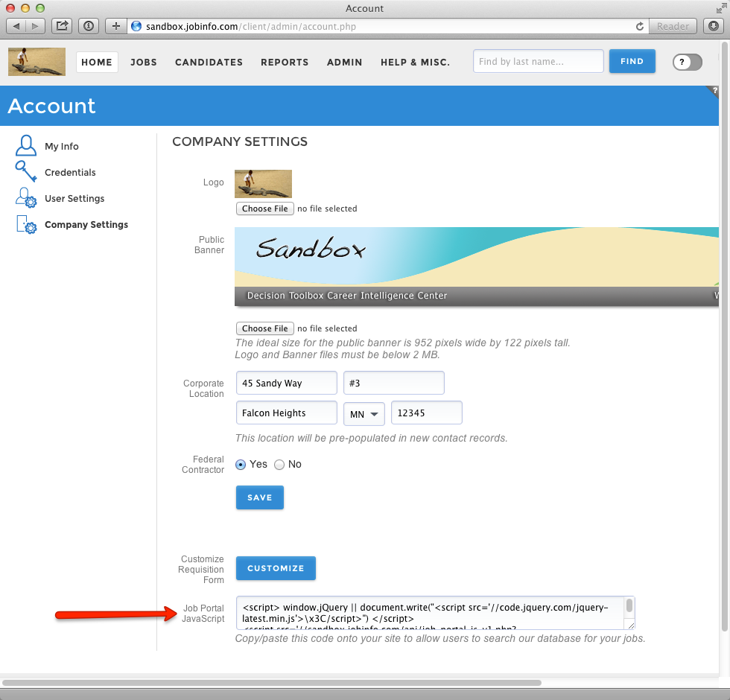Viewport: 730px width, 700px height.
Task: Click the Account page title
Action: point(51,106)
